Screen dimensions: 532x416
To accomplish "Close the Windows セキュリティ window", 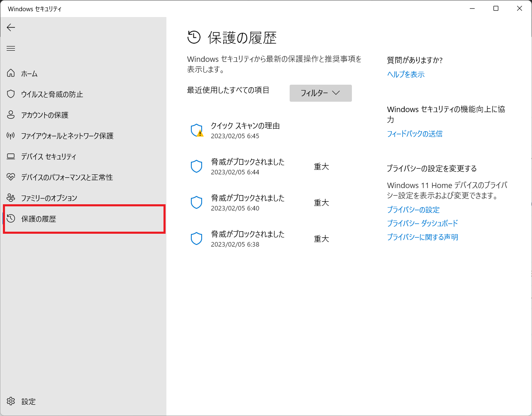I will [520, 8].
